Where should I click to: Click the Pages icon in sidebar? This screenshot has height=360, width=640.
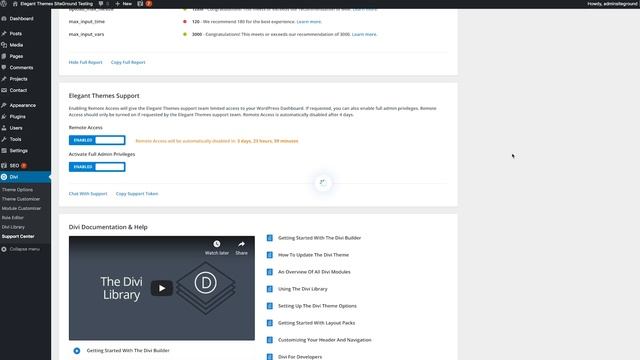pyautogui.click(x=4, y=56)
